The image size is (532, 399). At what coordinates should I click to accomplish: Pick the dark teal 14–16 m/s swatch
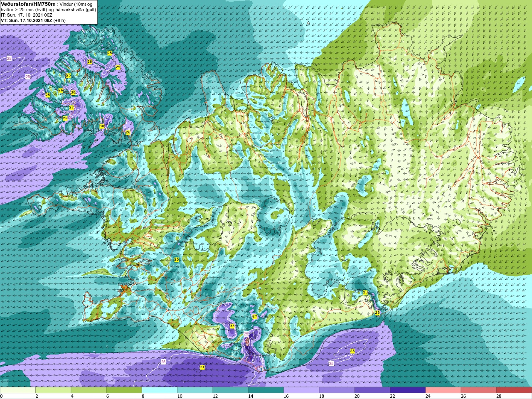[x=266, y=390]
